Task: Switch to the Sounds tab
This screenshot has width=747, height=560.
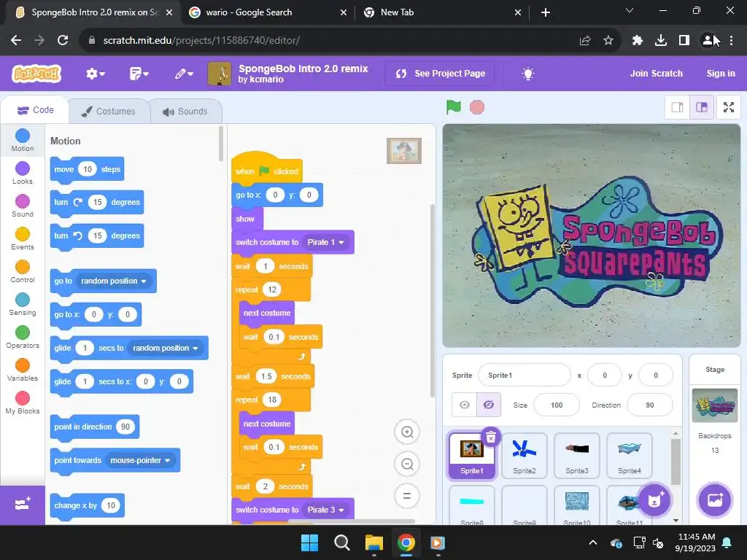Action: click(185, 112)
